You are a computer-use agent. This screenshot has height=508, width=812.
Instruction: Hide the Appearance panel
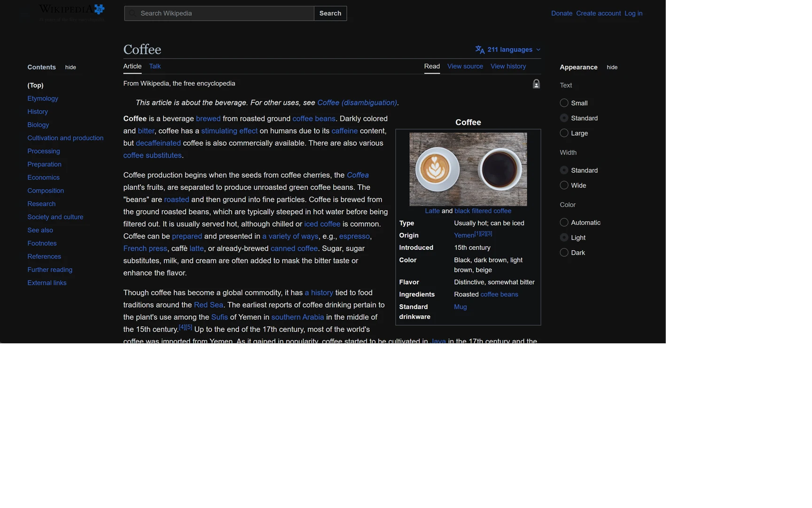612,67
